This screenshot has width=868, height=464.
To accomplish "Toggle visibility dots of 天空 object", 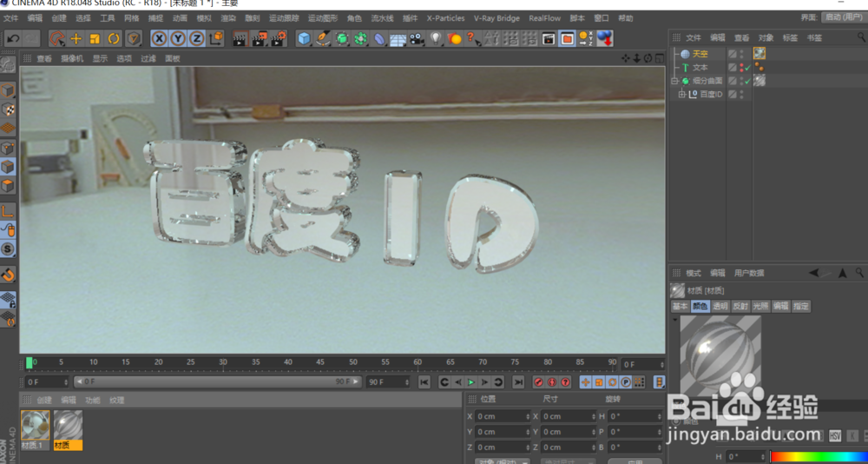I will (x=742, y=54).
